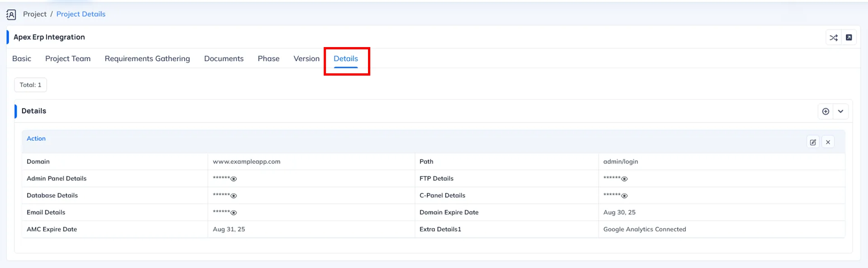Click the edit pencil icon in Action row

[813, 142]
